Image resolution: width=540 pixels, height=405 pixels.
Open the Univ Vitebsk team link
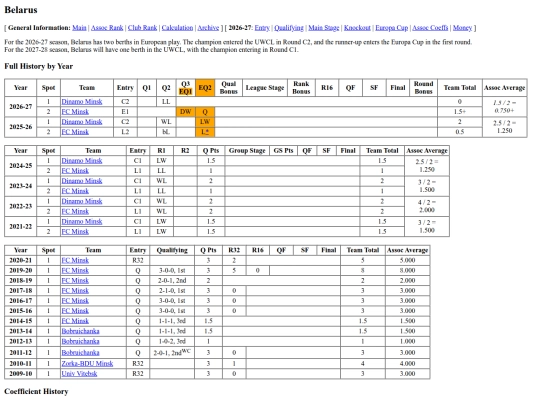click(80, 374)
